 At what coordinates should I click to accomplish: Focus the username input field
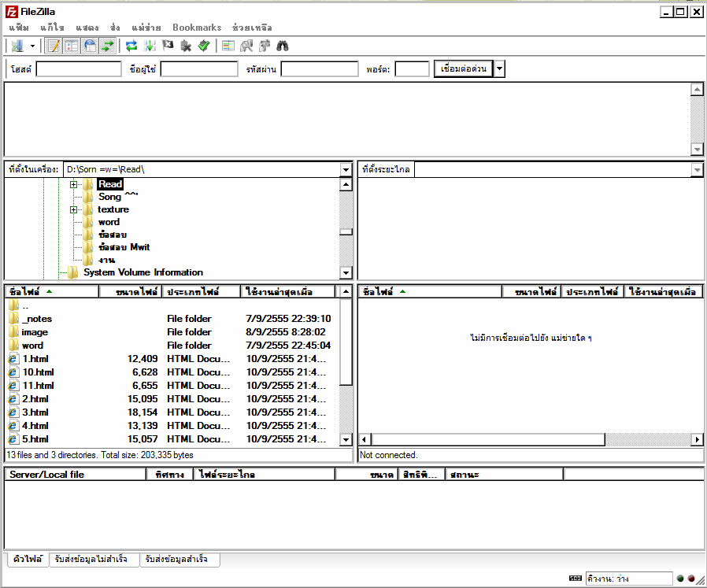[x=199, y=69]
